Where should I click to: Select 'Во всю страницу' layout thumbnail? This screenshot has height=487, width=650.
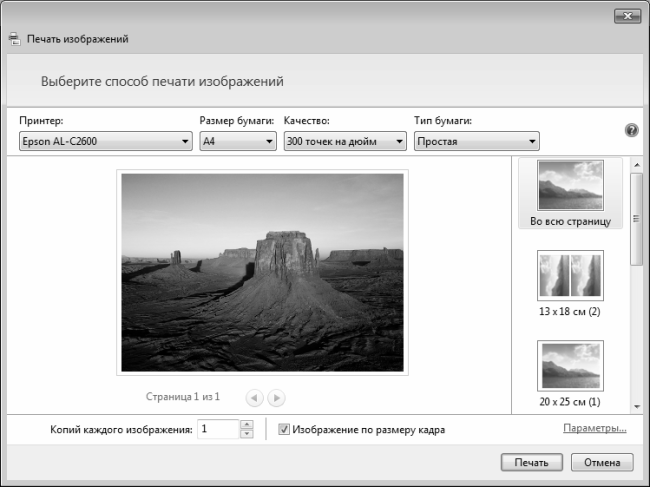tap(570, 193)
